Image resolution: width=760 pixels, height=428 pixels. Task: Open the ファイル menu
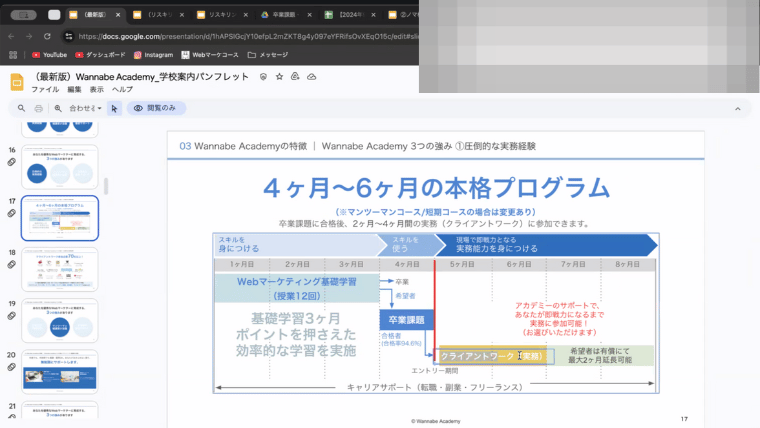45,90
